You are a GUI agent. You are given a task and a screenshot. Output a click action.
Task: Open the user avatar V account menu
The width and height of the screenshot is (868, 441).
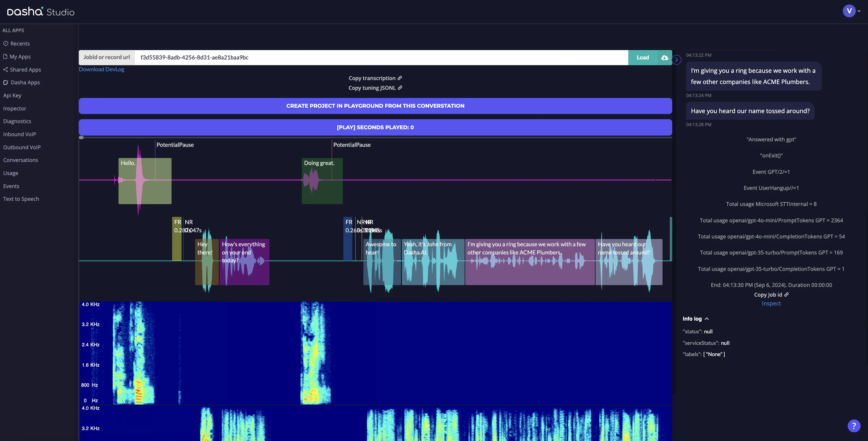click(849, 11)
